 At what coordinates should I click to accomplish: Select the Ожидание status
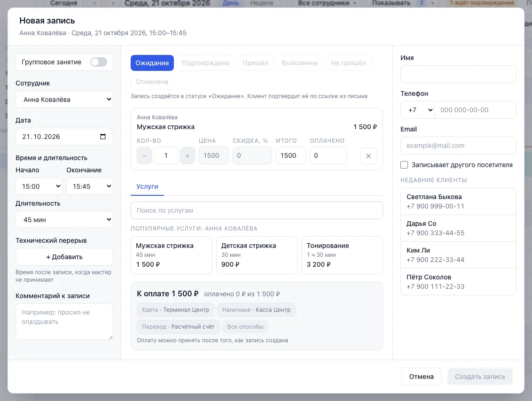pyautogui.click(x=152, y=63)
